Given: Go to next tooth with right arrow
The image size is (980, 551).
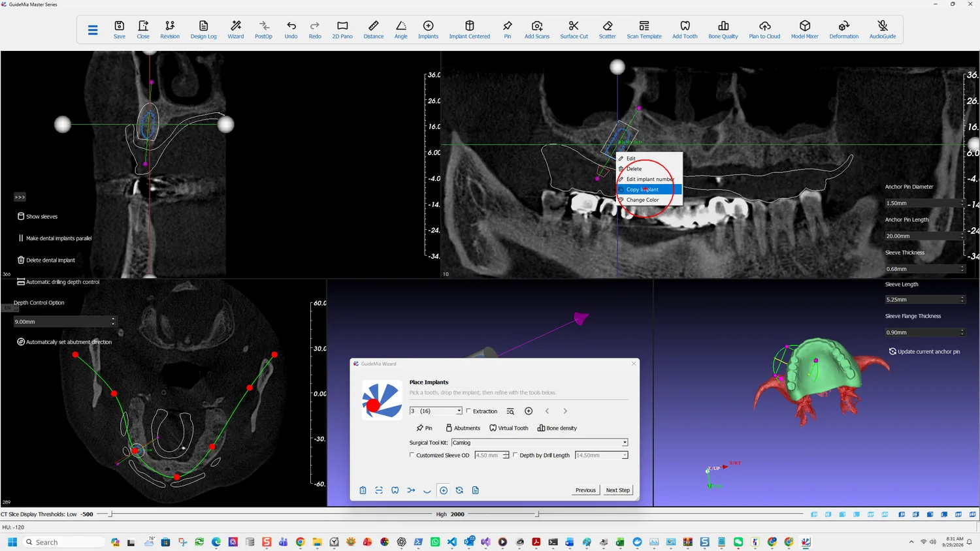Looking at the screenshot, I should click(x=565, y=411).
